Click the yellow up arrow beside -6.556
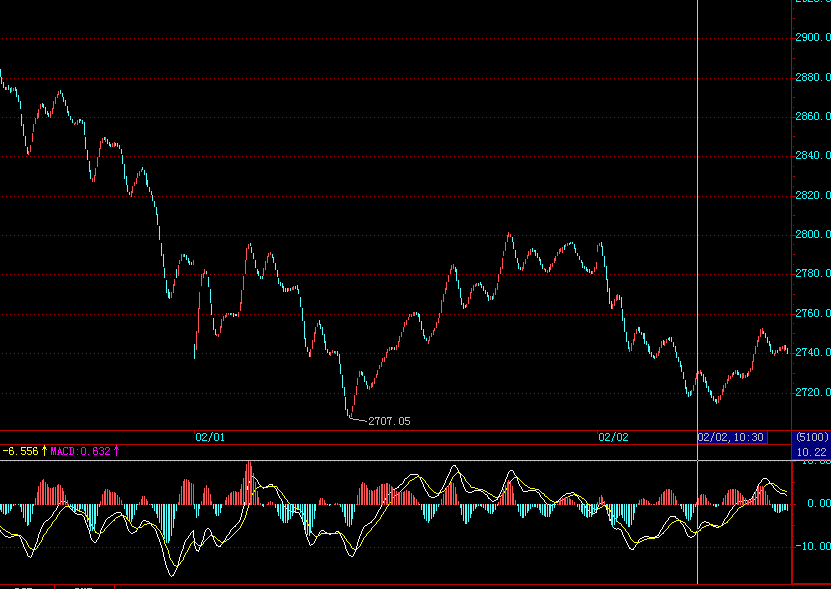Image resolution: width=831 pixels, height=589 pixels. tap(44, 451)
